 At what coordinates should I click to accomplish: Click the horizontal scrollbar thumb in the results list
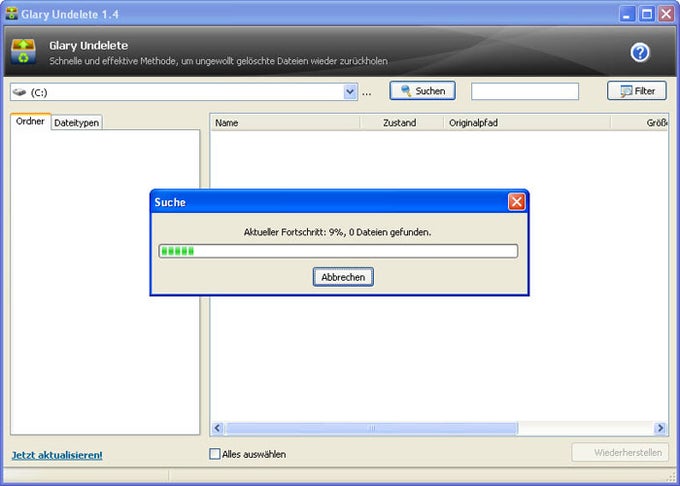pos(372,428)
